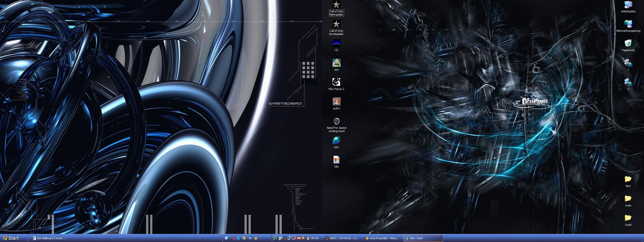This screenshot has height=242, width=644.
Task: Click the Start button
Action: tap(11, 238)
